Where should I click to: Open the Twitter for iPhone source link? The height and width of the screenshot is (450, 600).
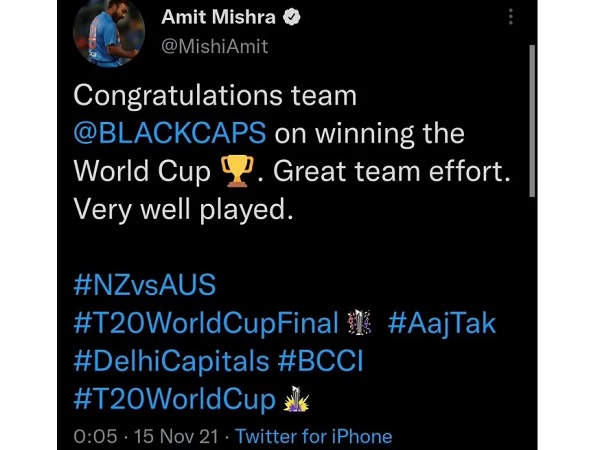[x=313, y=436]
